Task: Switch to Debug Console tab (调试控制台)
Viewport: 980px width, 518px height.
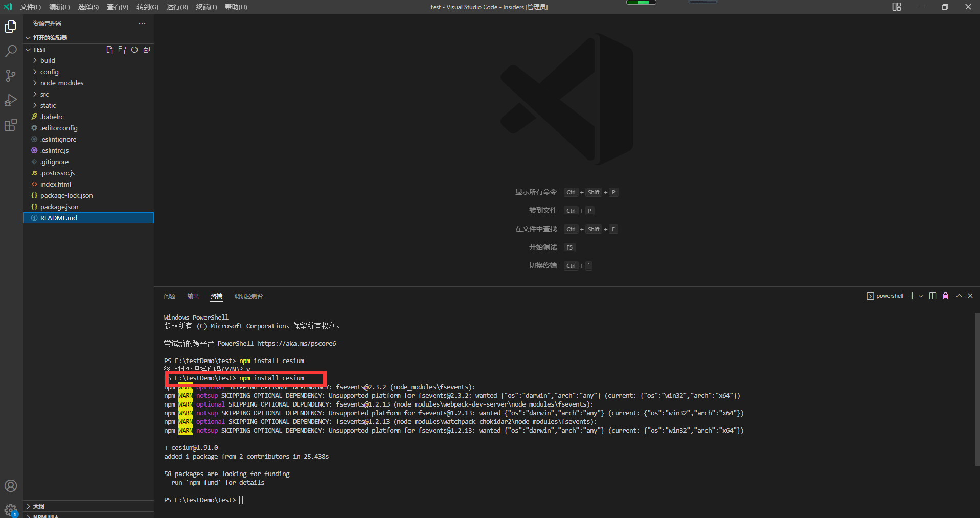Action: pos(248,296)
